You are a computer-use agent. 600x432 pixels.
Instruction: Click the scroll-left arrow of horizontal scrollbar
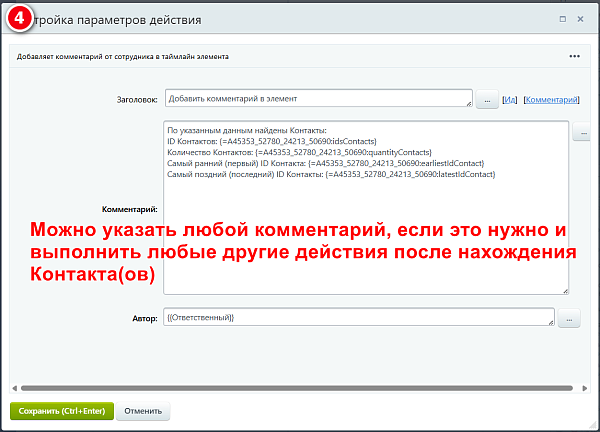[15, 388]
